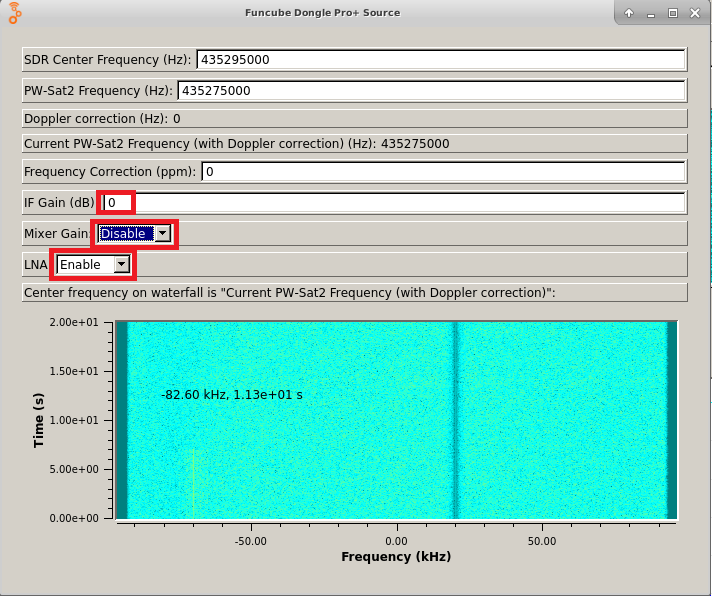Minimize the Funcube Dongle Pro+ Source window

pos(651,13)
